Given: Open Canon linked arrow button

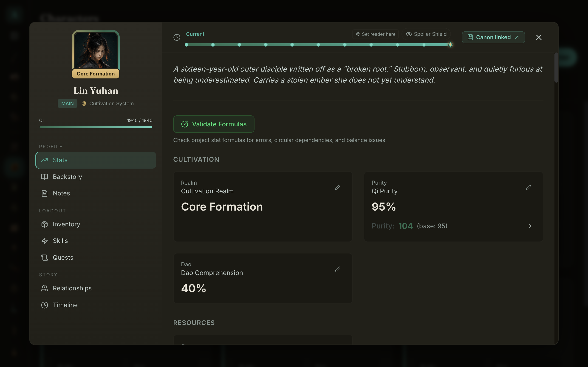Looking at the screenshot, I should tap(493, 37).
